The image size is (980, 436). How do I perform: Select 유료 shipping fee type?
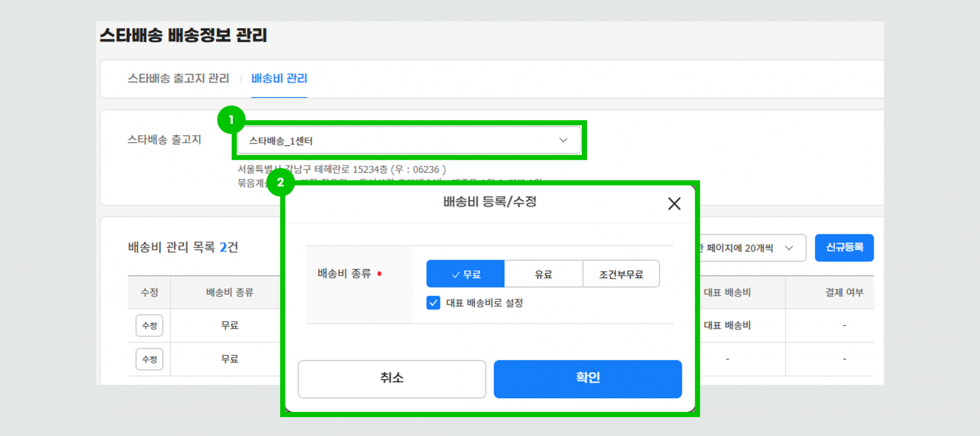click(544, 274)
